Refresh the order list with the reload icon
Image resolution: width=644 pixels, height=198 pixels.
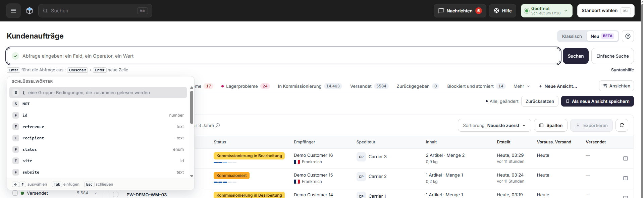coord(622,125)
